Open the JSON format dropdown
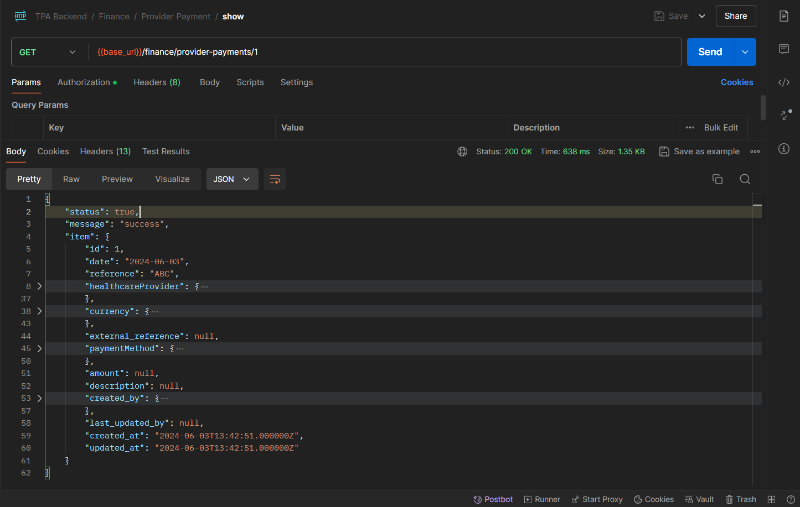Image resolution: width=800 pixels, height=507 pixels. coord(232,179)
